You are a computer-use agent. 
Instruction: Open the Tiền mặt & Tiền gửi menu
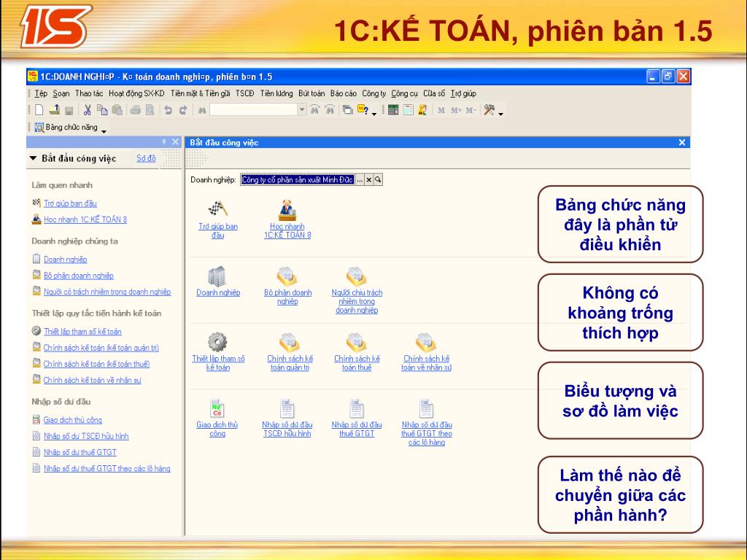(200, 93)
